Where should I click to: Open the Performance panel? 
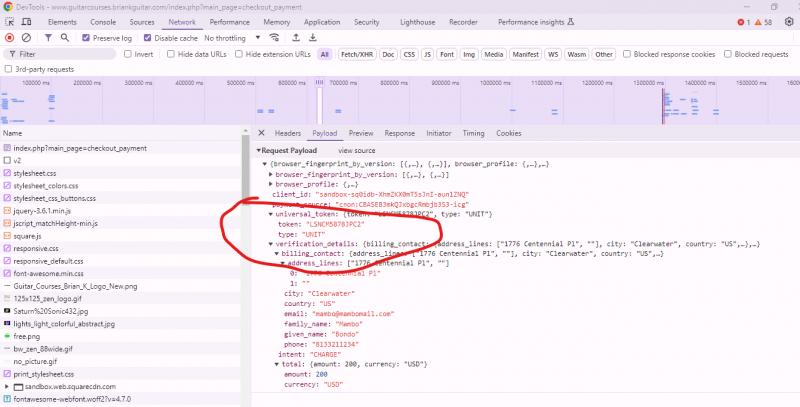point(230,22)
